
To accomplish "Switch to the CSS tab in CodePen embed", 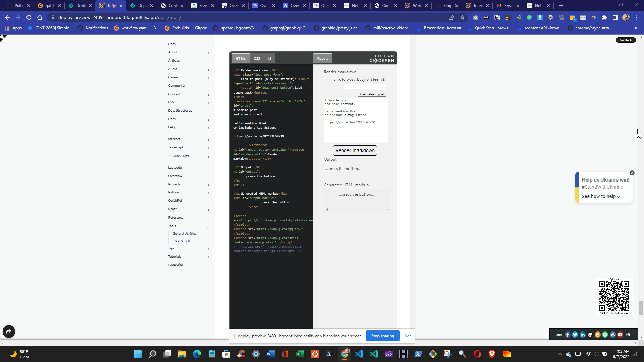I will pyautogui.click(x=257, y=58).
